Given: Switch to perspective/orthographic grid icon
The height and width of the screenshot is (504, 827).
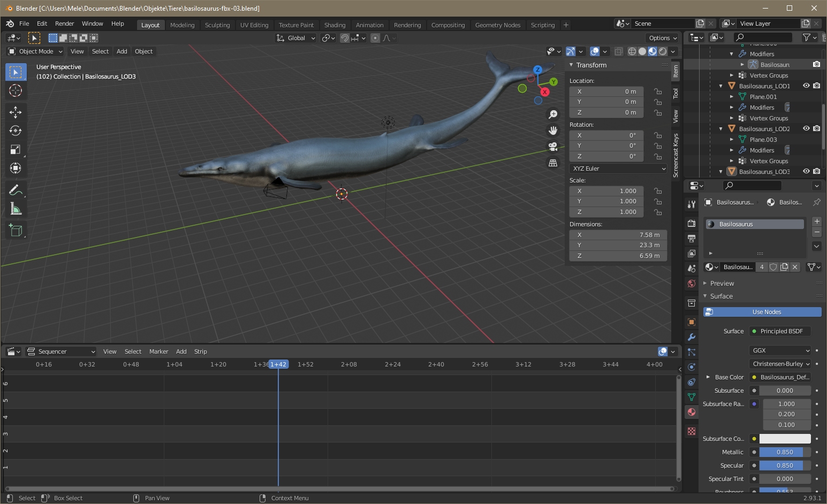Looking at the screenshot, I should pos(553,163).
